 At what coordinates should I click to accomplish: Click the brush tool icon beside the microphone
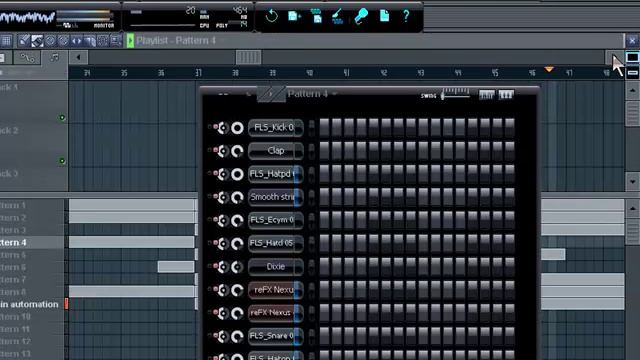click(x=337, y=16)
